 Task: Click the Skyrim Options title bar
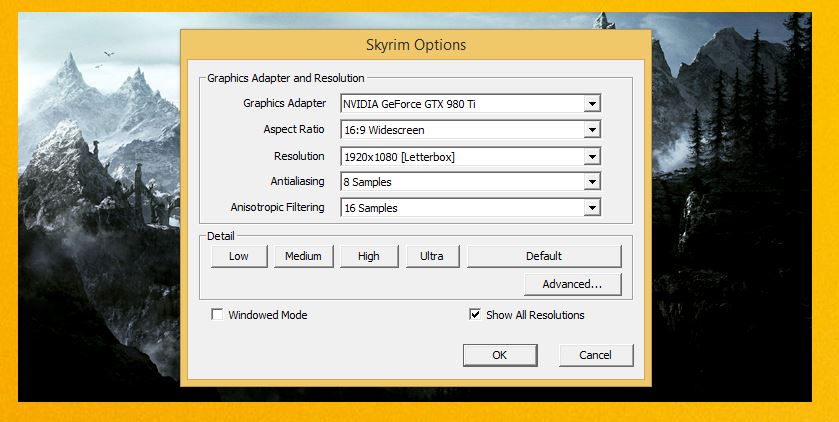[416, 44]
